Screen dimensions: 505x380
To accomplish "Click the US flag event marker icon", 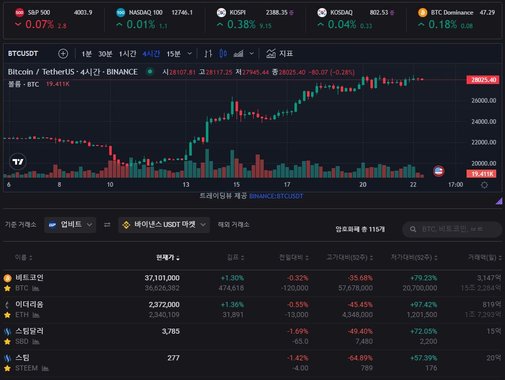I will coord(439,171).
